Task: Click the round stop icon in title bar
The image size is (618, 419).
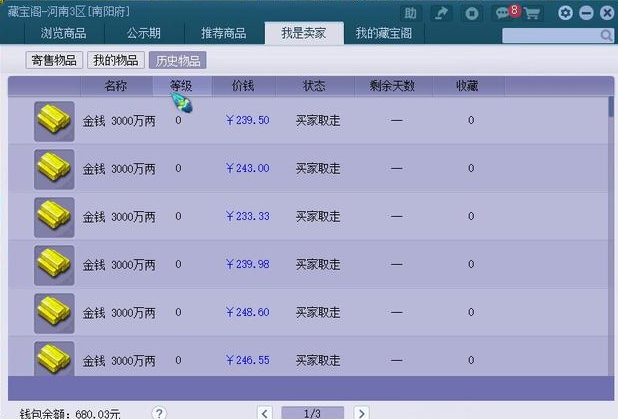Action: 472,13
